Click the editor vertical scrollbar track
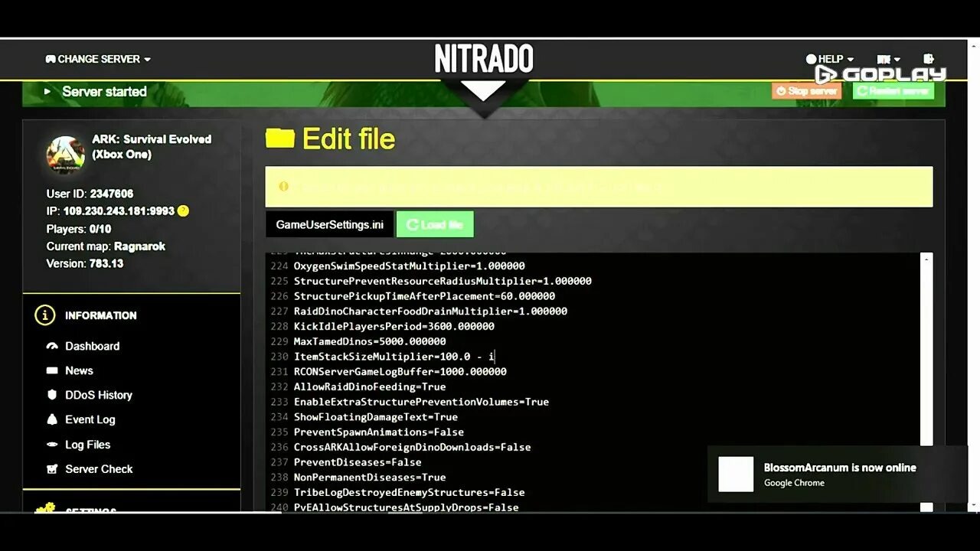 pos(926,383)
